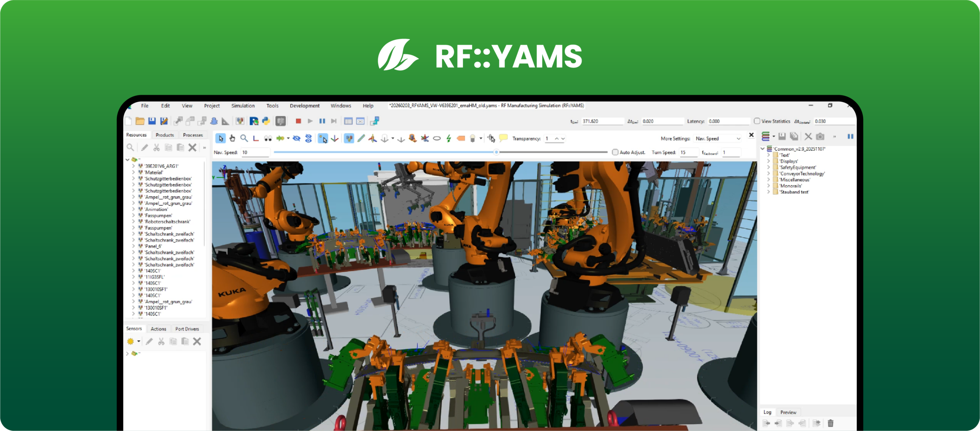Expand the 'Monorails' folder
980x431 pixels.
click(x=769, y=186)
